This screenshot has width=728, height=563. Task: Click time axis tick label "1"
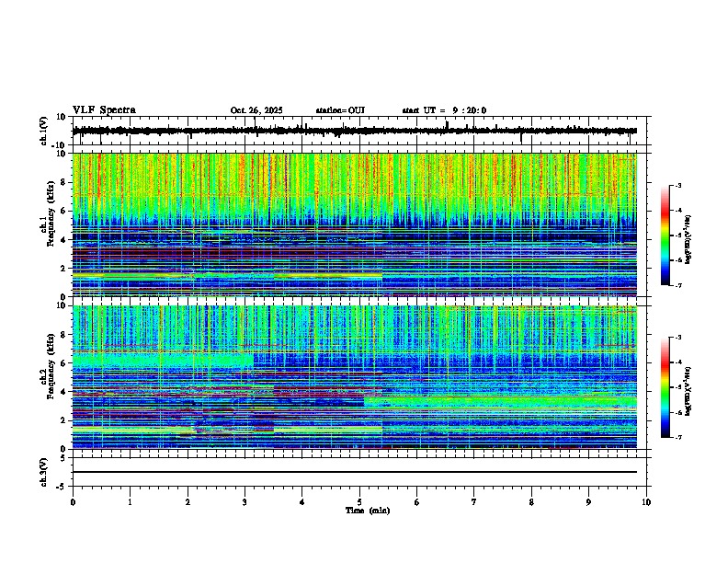click(x=130, y=502)
